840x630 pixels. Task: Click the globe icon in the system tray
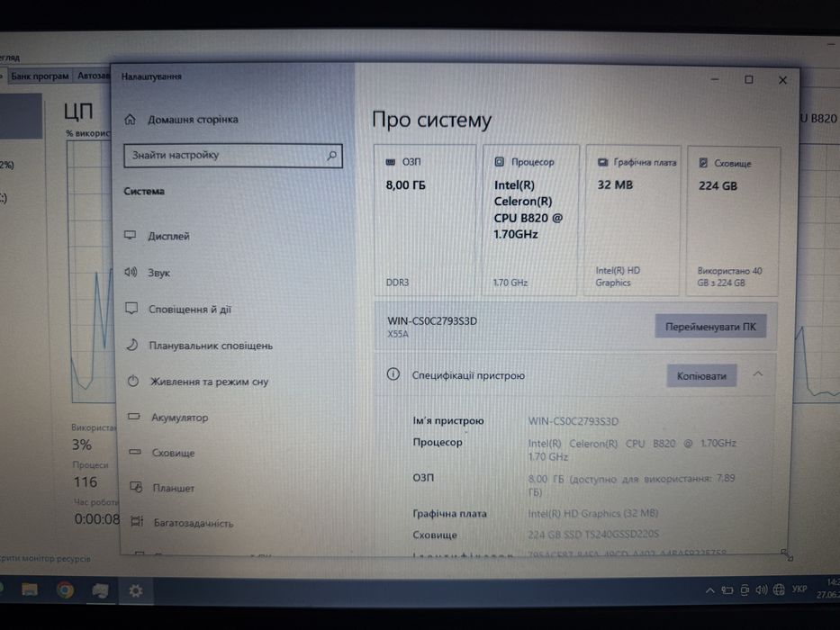779,589
